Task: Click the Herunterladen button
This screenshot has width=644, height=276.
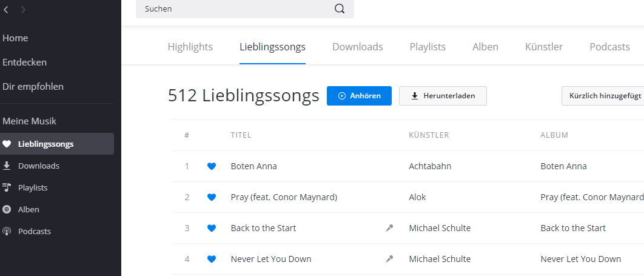Action: click(443, 96)
